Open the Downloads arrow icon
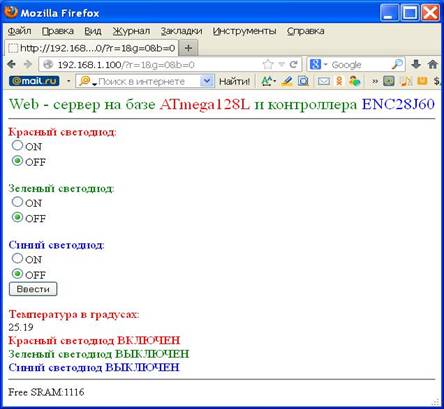Image resolution: width=444 pixels, height=409 pixels. (416, 64)
